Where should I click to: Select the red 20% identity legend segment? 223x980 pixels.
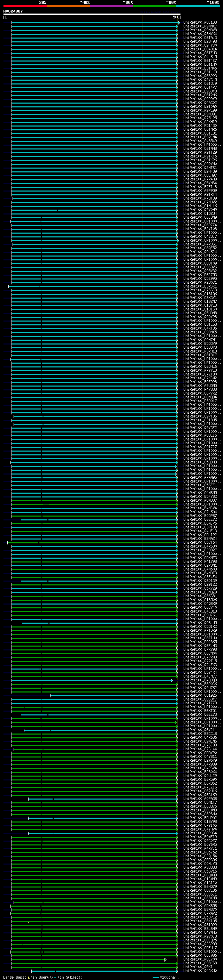click(25, 7)
